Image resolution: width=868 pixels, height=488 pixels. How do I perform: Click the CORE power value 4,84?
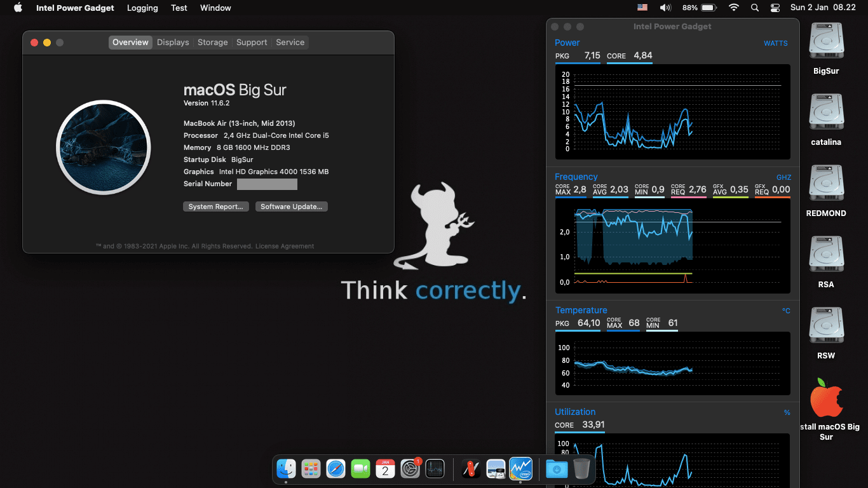coord(642,56)
